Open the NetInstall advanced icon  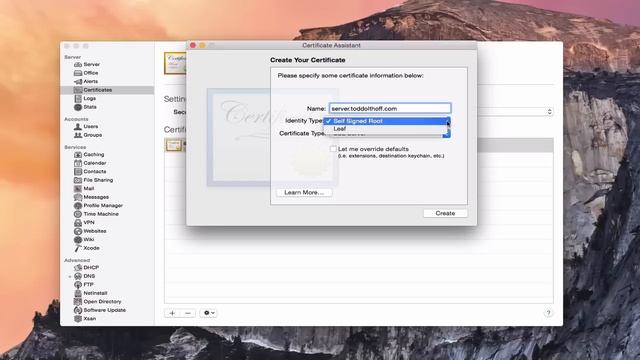coord(78,293)
